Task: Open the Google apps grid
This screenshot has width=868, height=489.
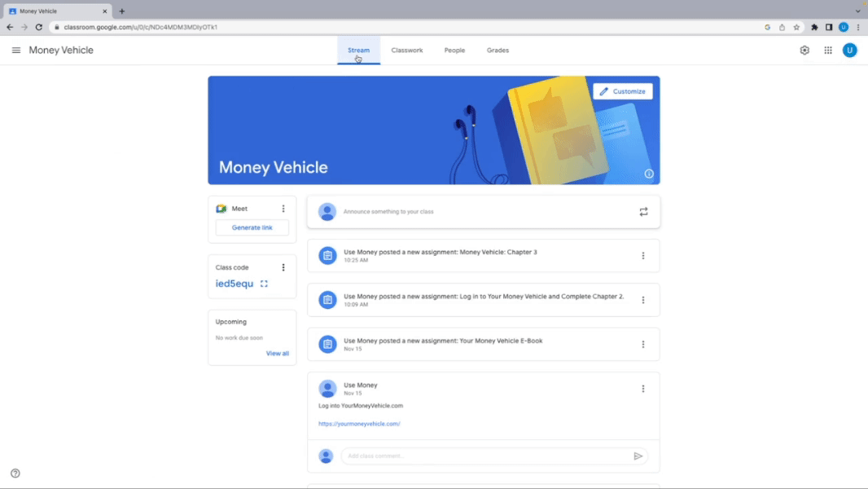Action: (x=827, y=51)
